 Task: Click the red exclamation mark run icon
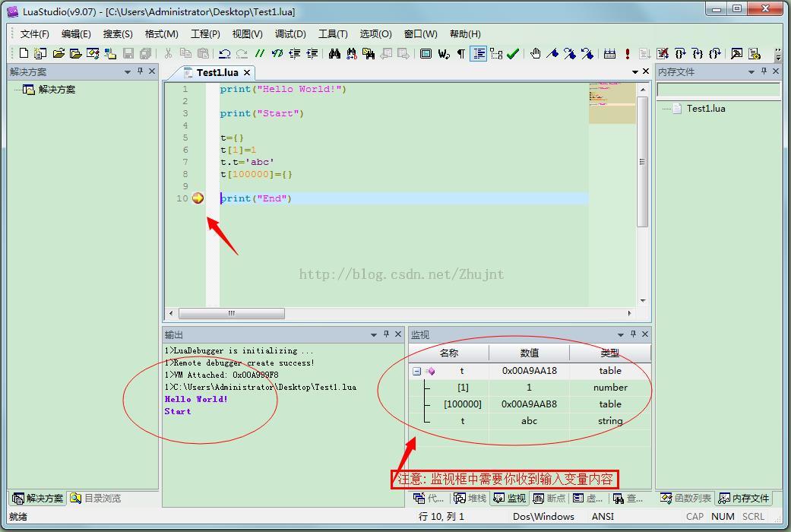[627, 53]
